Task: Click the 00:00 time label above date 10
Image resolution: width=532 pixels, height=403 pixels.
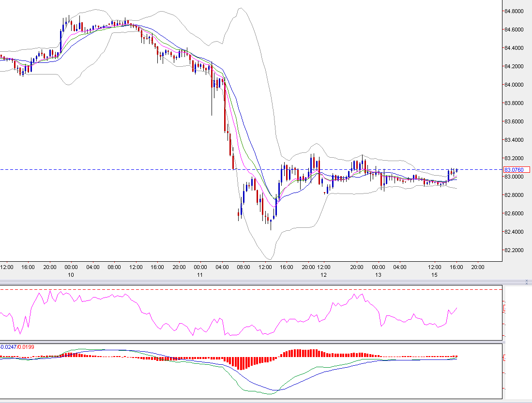Action: click(x=71, y=267)
